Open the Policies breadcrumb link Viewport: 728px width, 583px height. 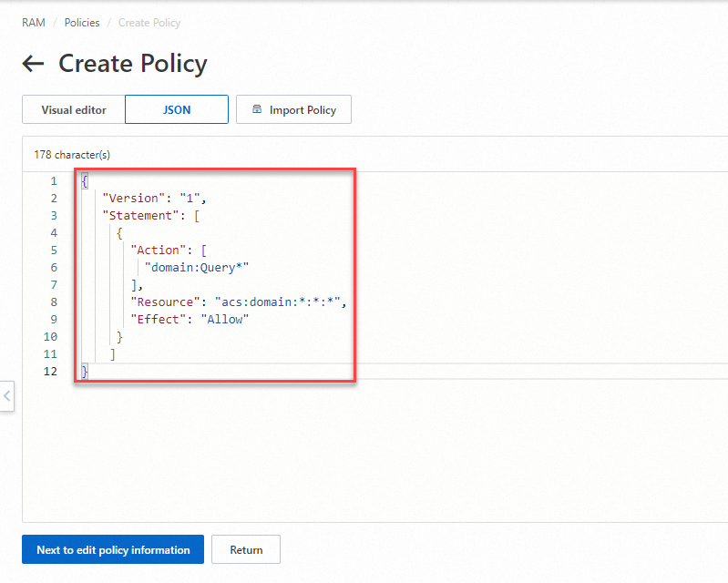[x=82, y=23]
